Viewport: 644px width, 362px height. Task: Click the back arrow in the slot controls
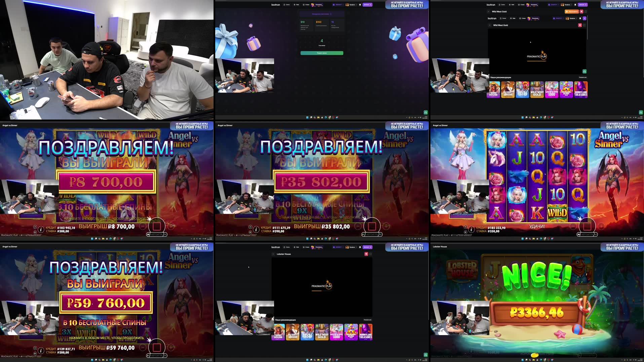click(35, 232)
